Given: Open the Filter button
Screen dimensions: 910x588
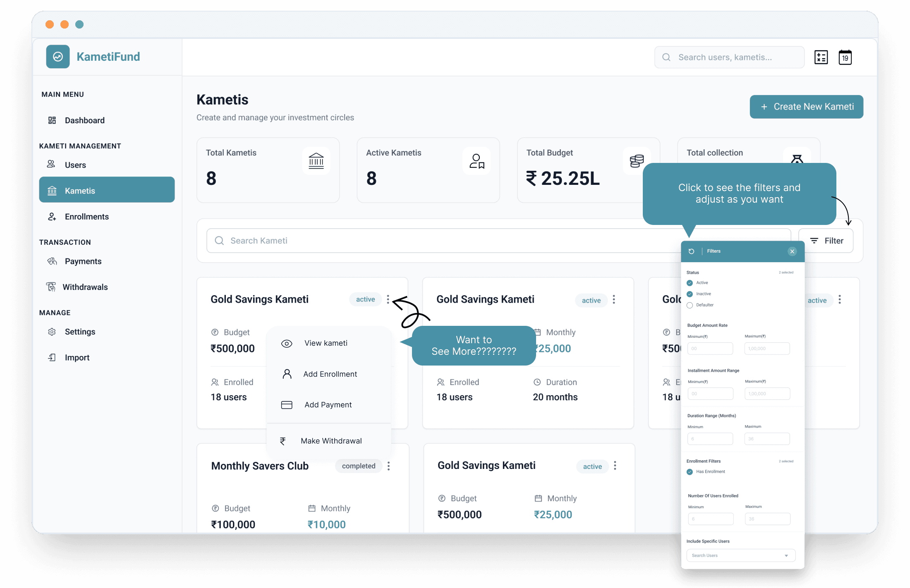Looking at the screenshot, I should coord(826,241).
